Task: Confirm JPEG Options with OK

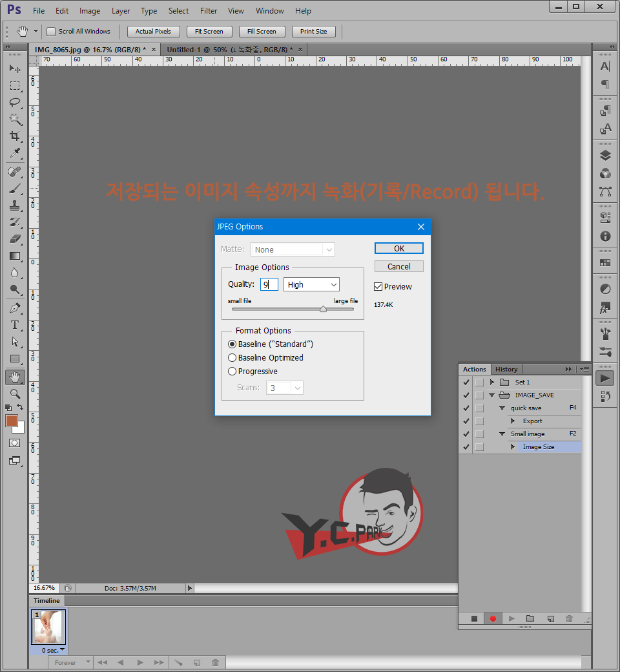Action: [399, 249]
